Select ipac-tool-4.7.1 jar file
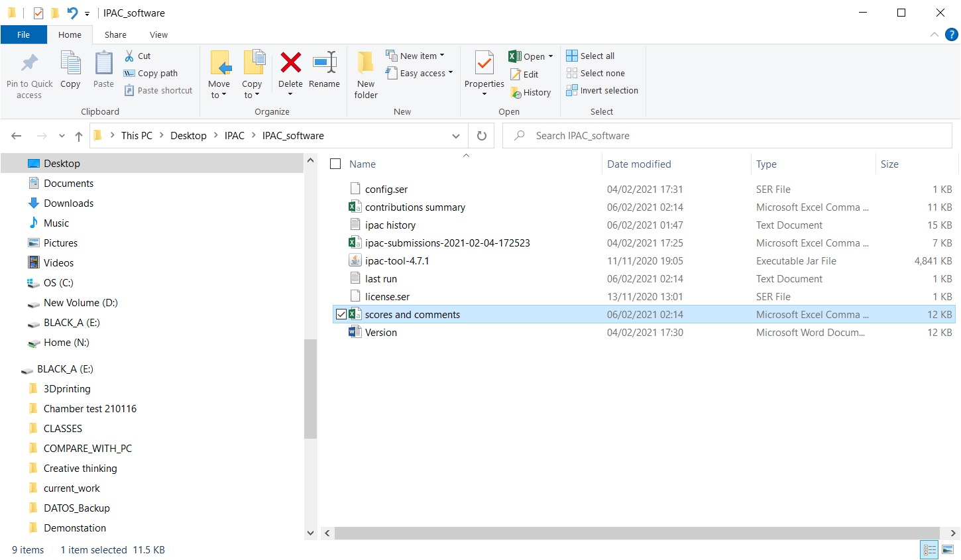The image size is (961, 560). tap(397, 260)
